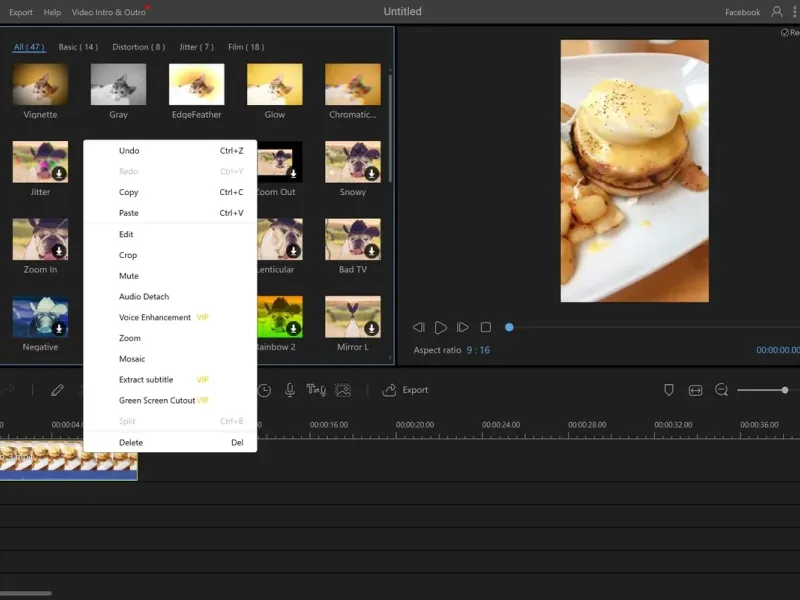
Task: Change the 9 : 16 aspect ratio
Action: tap(478, 350)
